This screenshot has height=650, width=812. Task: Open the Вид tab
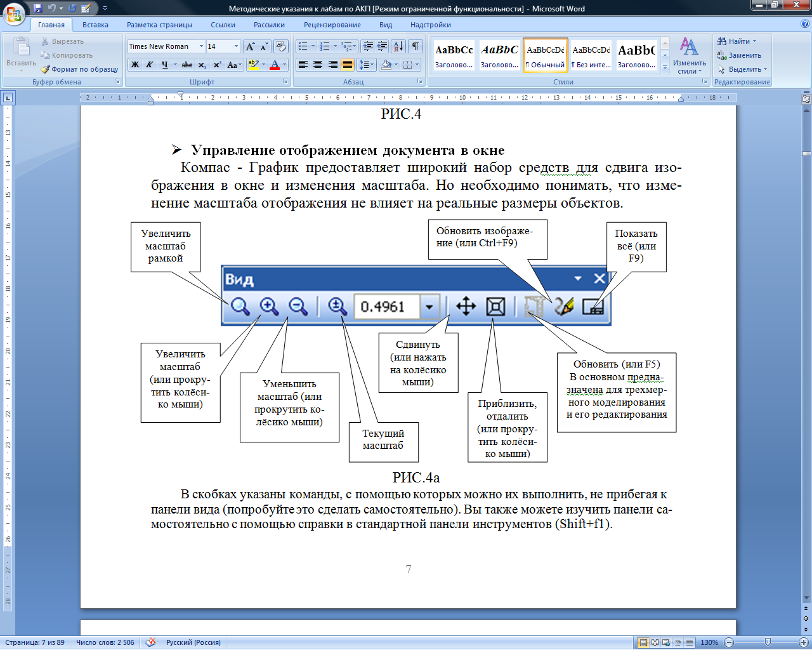click(386, 25)
